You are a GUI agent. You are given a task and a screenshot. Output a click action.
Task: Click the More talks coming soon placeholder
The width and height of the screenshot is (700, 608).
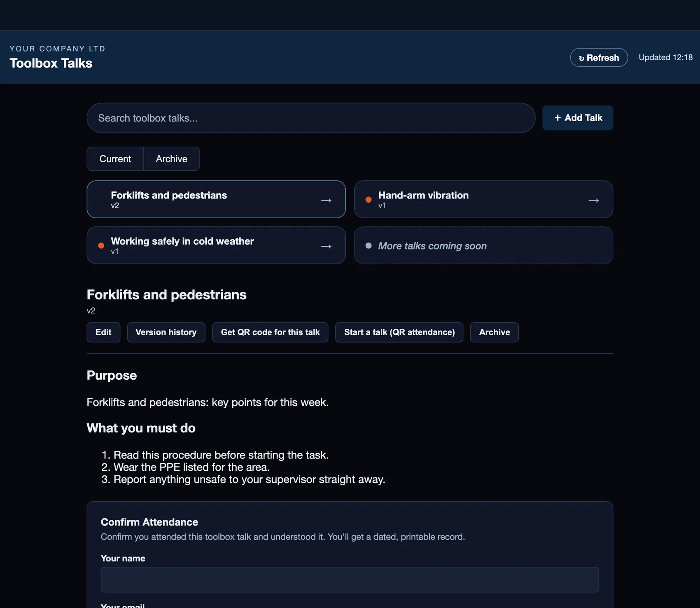(x=483, y=245)
